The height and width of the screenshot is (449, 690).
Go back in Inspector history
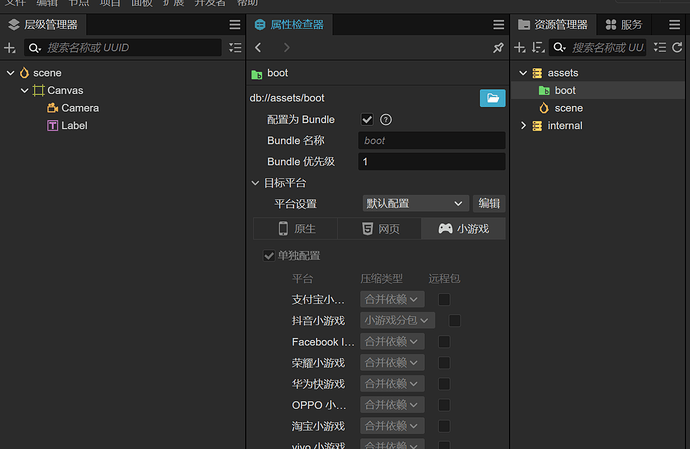click(258, 47)
